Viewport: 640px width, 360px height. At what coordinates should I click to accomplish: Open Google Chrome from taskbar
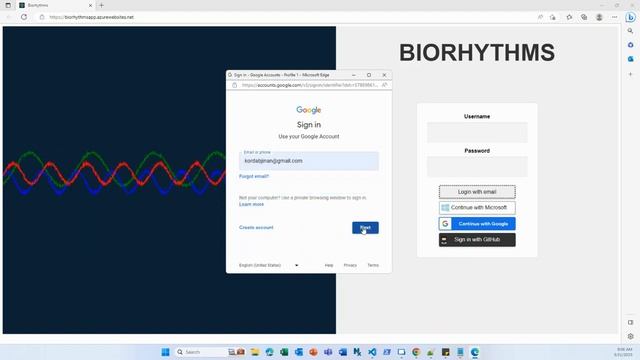pos(416,352)
